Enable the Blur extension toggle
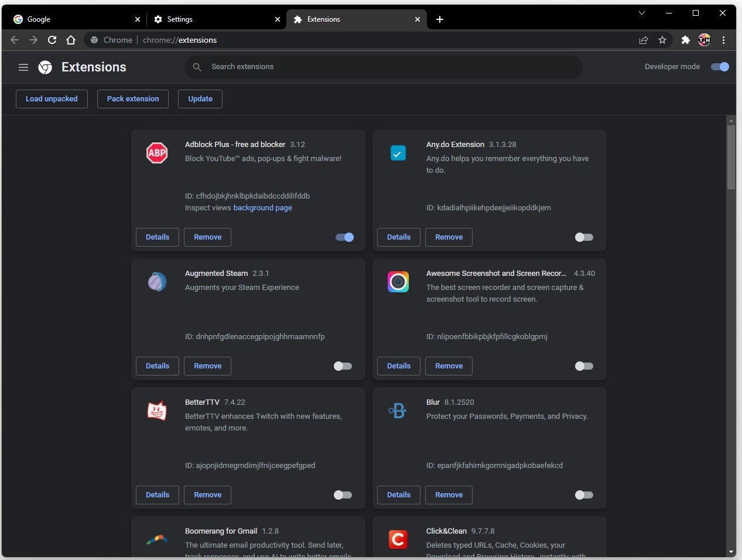The image size is (742, 560). pyautogui.click(x=584, y=495)
